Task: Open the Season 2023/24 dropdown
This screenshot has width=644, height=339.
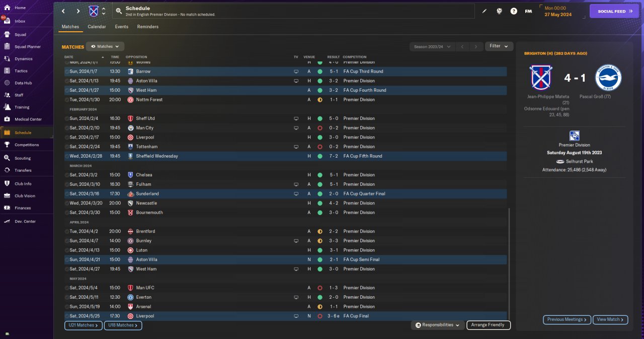Action: pos(432,46)
